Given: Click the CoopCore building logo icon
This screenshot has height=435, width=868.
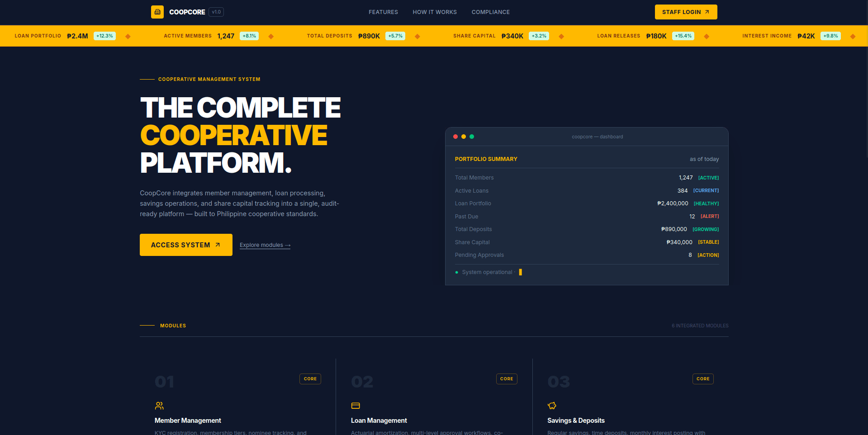Looking at the screenshot, I should [157, 12].
